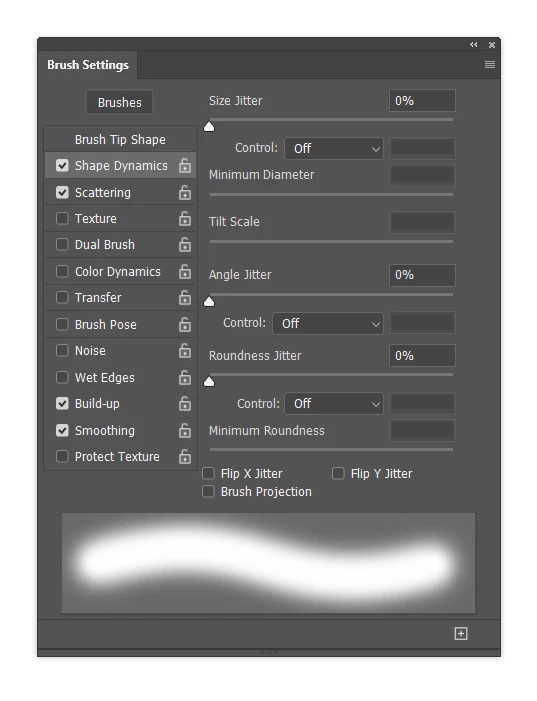The height and width of the screenshot is (701, 537).
Task: Enable the Protect Texture checkbox
Action: [x=62, y=456]
